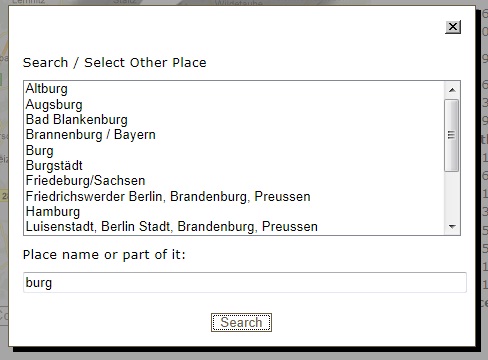Focus the place name input field
Screen dimensions: 488x360
coord(245,282)
